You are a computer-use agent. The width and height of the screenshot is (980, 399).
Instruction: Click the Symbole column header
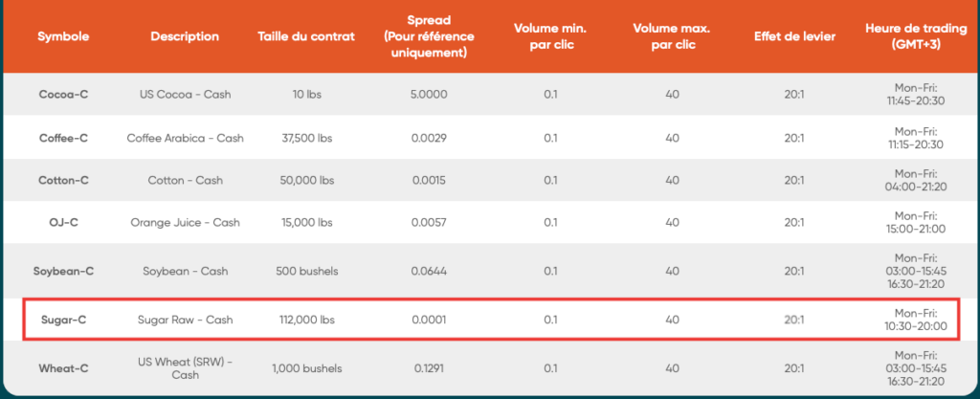[64, 36]
